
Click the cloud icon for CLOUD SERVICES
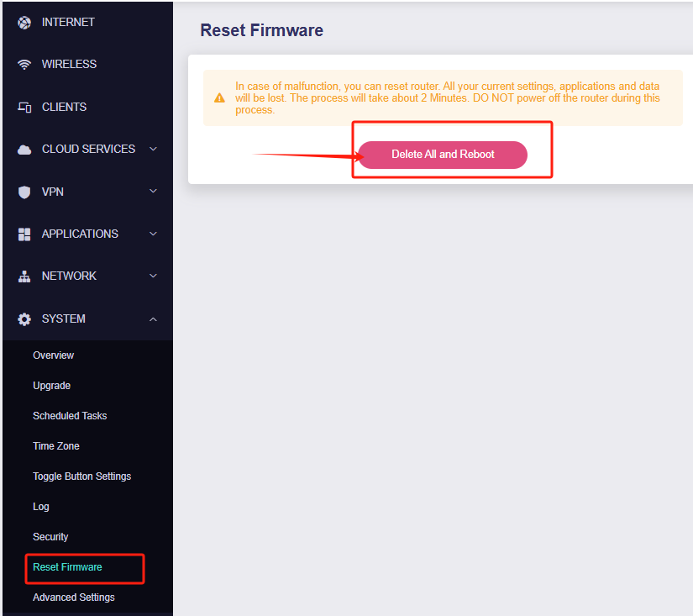(24, 150)
